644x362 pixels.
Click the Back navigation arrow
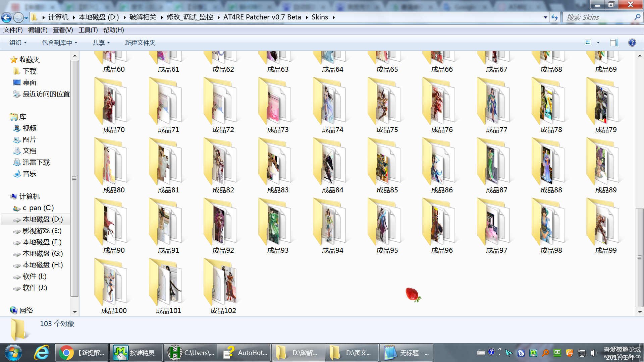coord(6,17)
